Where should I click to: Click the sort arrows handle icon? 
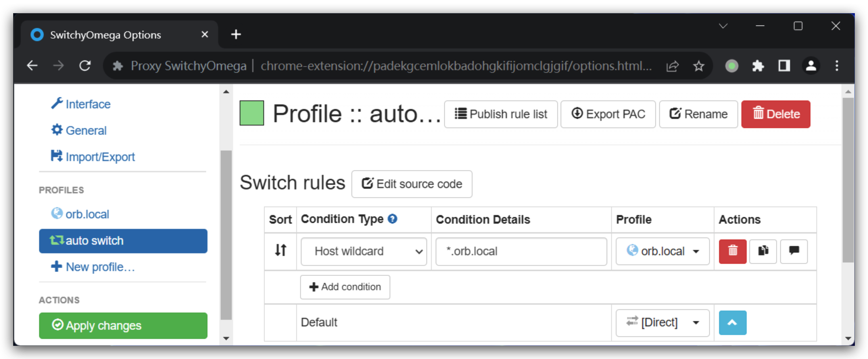pos(280,250)
